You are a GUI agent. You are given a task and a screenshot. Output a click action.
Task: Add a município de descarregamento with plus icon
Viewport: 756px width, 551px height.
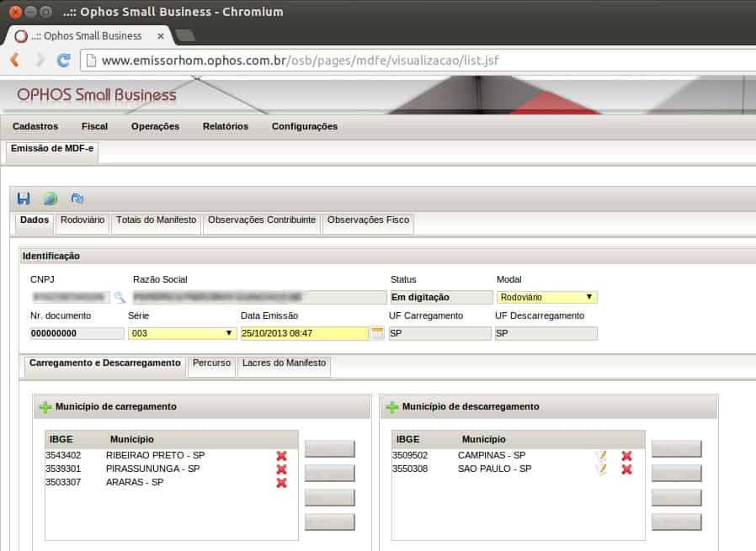pyautogui.click(x=392, y=407)
